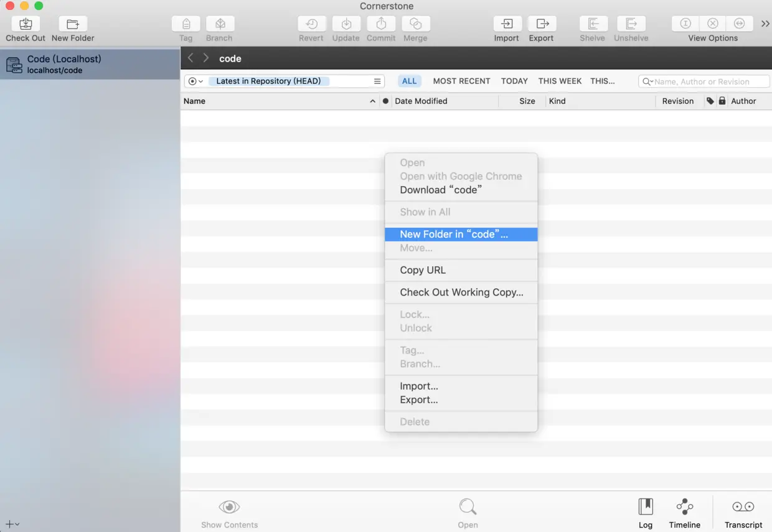Screen dimensions: 772x532
Task: Click the Check Out toolbar icon
Action: click(26, 24)
